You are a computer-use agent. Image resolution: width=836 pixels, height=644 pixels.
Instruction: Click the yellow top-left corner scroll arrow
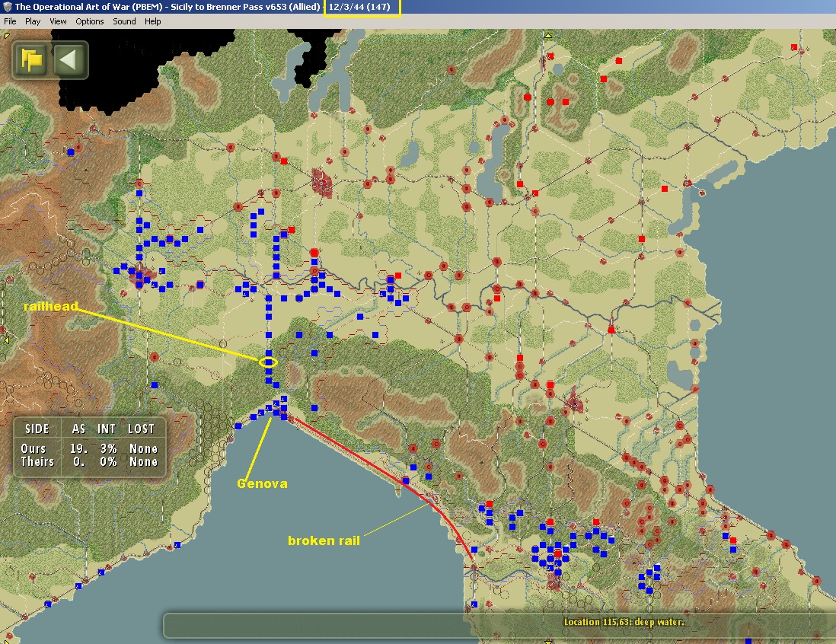(x=6, y=36)
